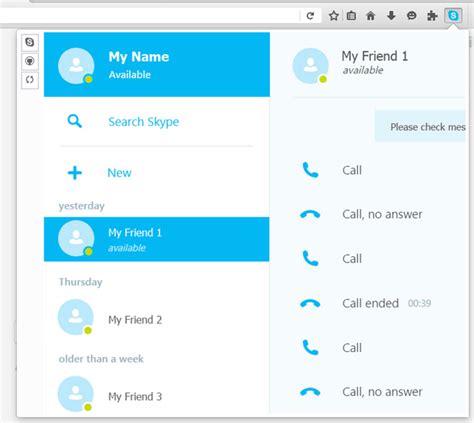This screenshot has height=423, width=474.
Task: Go to the browser home icon
Action: pyautogui.click(x=371, y=15)
